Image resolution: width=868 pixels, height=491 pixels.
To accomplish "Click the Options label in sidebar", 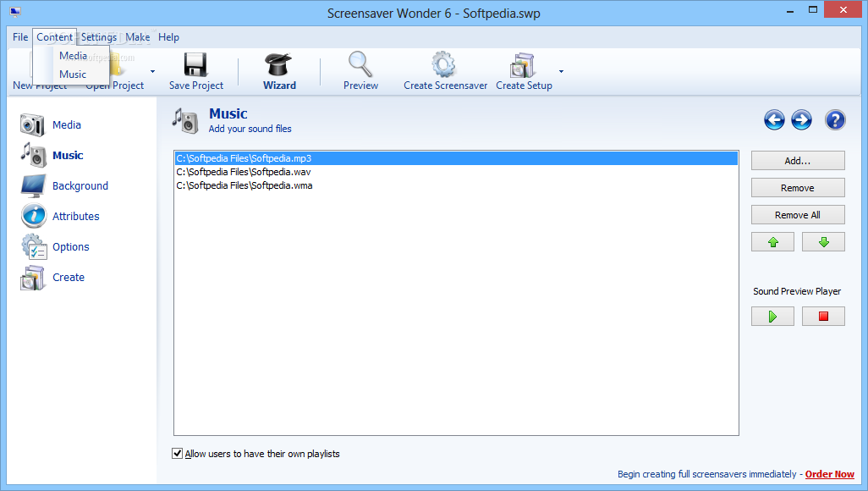I will pyautogui.click(x=71, y=246).
